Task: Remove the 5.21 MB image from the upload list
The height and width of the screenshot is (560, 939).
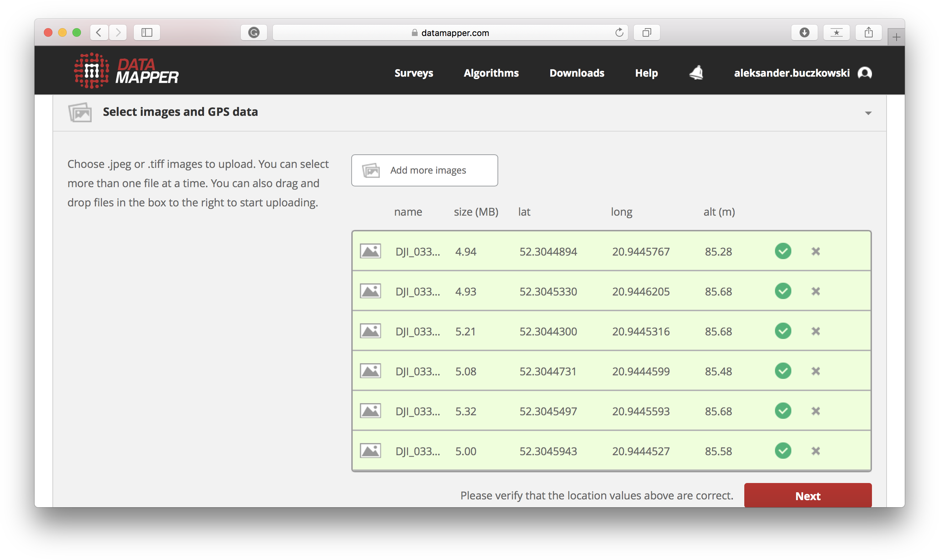Action: (816, 331)
